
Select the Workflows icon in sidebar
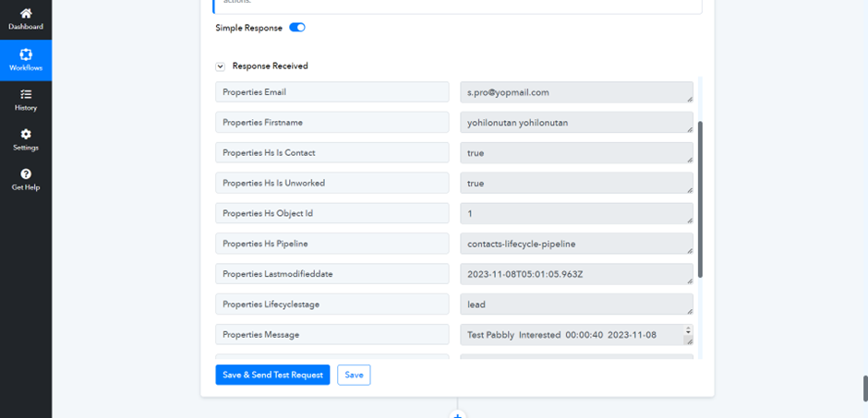point(26,55)
